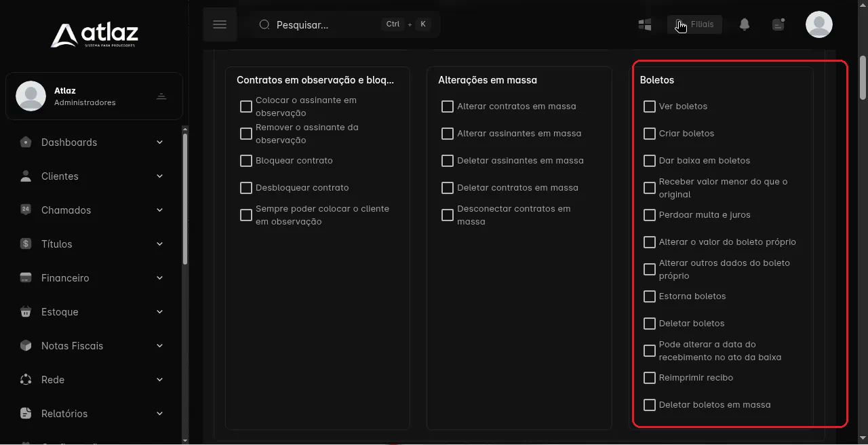Image resolution: width=868 pixels, height=445 pixels.
Task: Click the page vertical scrollbar
Action: pyautogui.click(x=863, y=78)
